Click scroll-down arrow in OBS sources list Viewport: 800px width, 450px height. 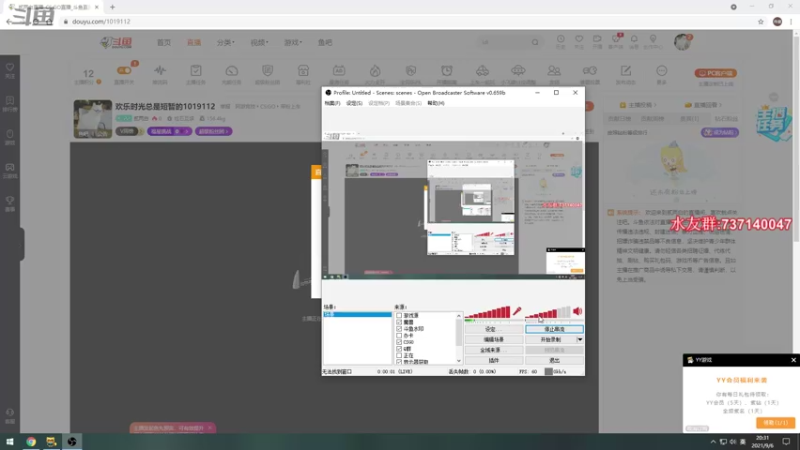click(x=459, y=361)
